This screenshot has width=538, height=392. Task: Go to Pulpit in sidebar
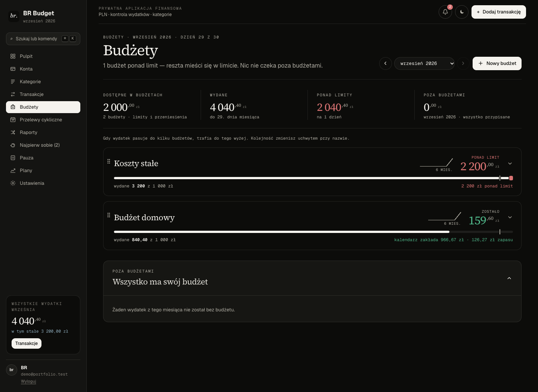point(43,56)
